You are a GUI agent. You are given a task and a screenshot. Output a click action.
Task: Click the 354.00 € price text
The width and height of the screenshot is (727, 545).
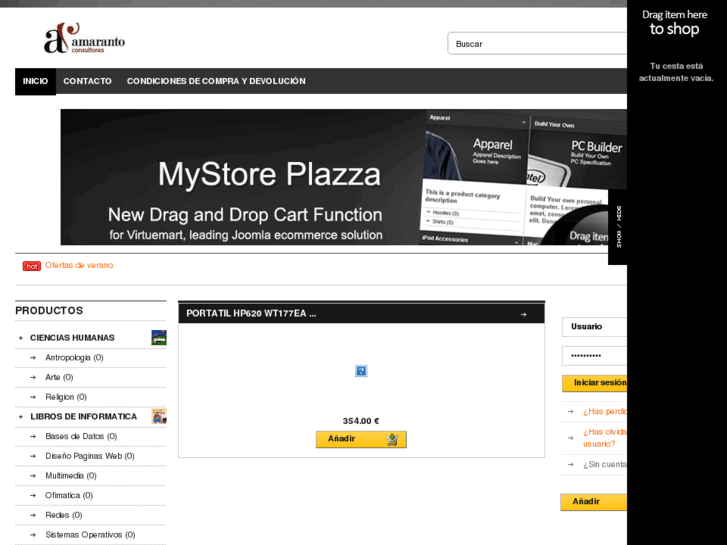pos(361,421)
